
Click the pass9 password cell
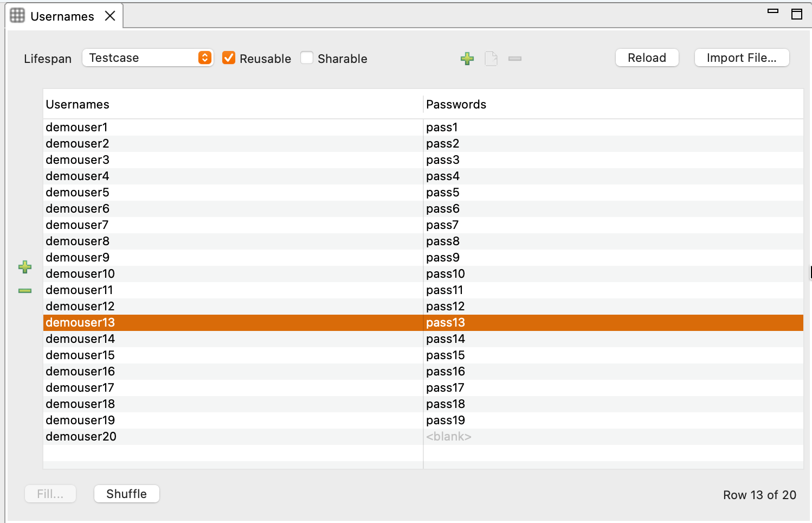click(x=614, y=258)
